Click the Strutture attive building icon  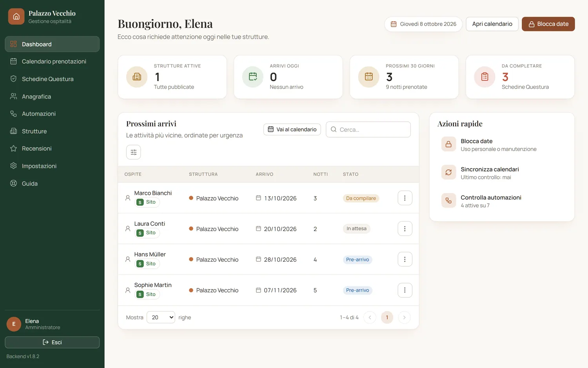pos(137,77)
